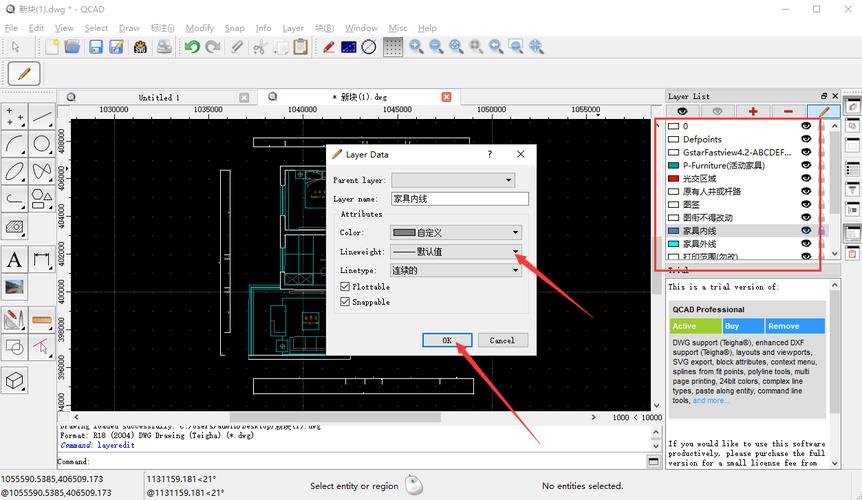Click OK in Layer Data dialog
Viewport: 862px width, 500px height.
click(447, 340)
